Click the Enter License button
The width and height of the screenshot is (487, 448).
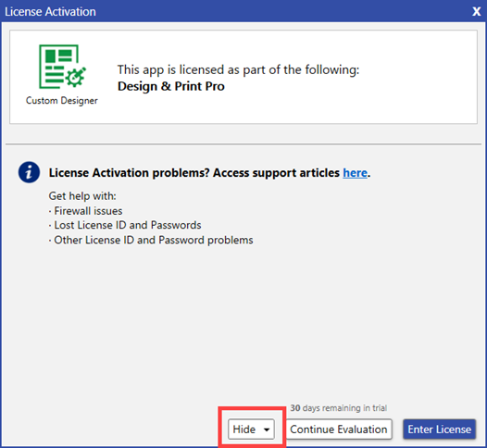439,429
